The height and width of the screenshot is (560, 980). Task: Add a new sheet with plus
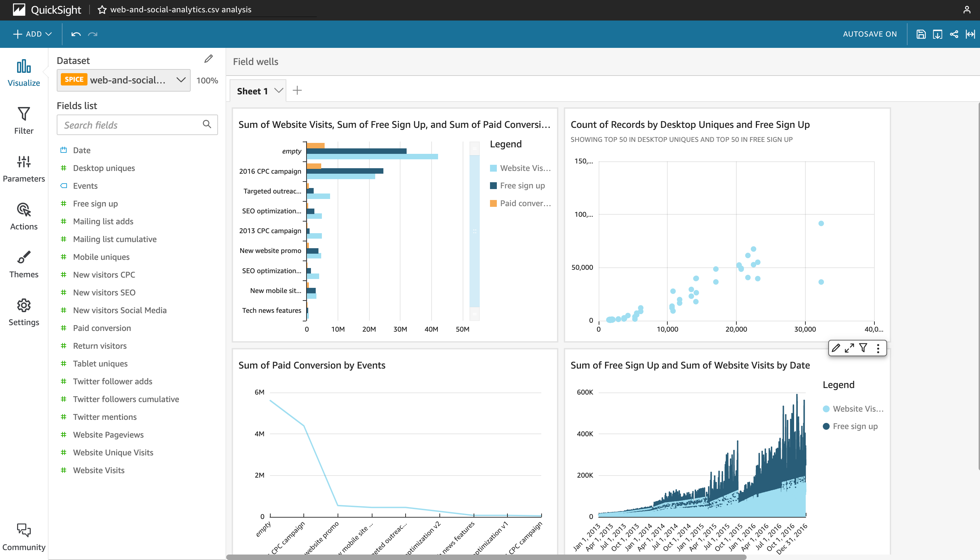tap(297, 90)
